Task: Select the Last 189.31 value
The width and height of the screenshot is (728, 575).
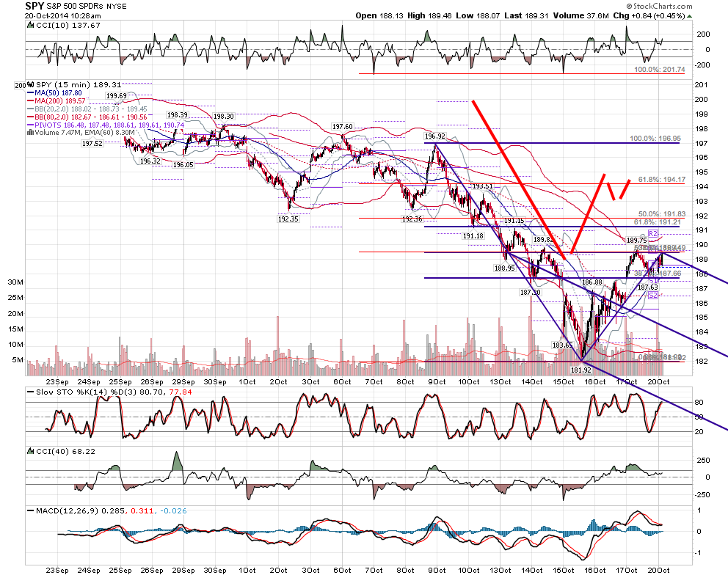Action: coord(526,16)
